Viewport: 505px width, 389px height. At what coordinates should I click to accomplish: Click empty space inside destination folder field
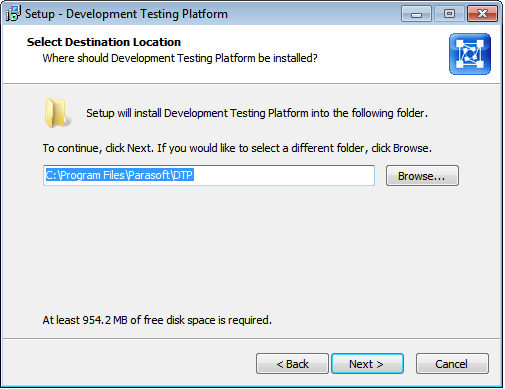283,175
